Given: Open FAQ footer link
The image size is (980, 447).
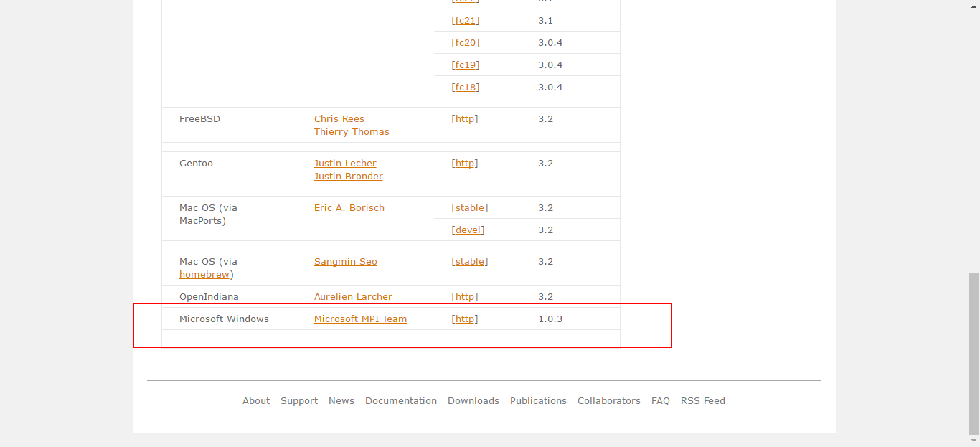Looking at the screenshot, I should point(661,400).
